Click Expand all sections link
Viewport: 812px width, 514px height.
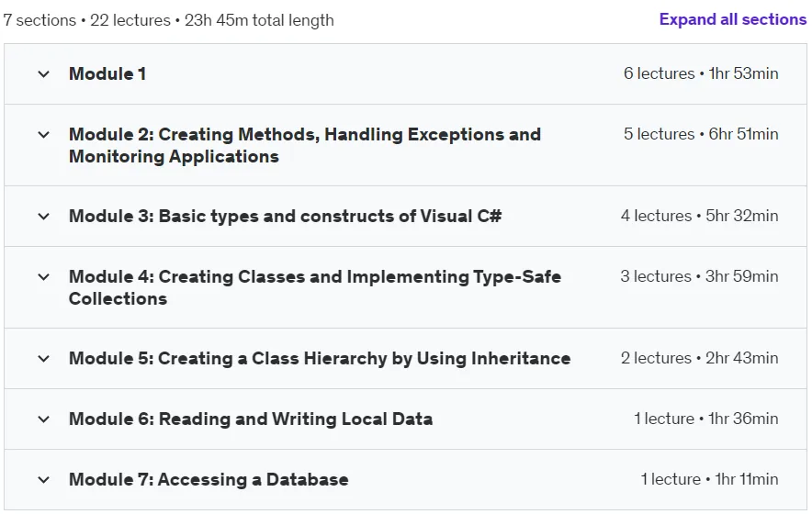(x=732, y=19)
